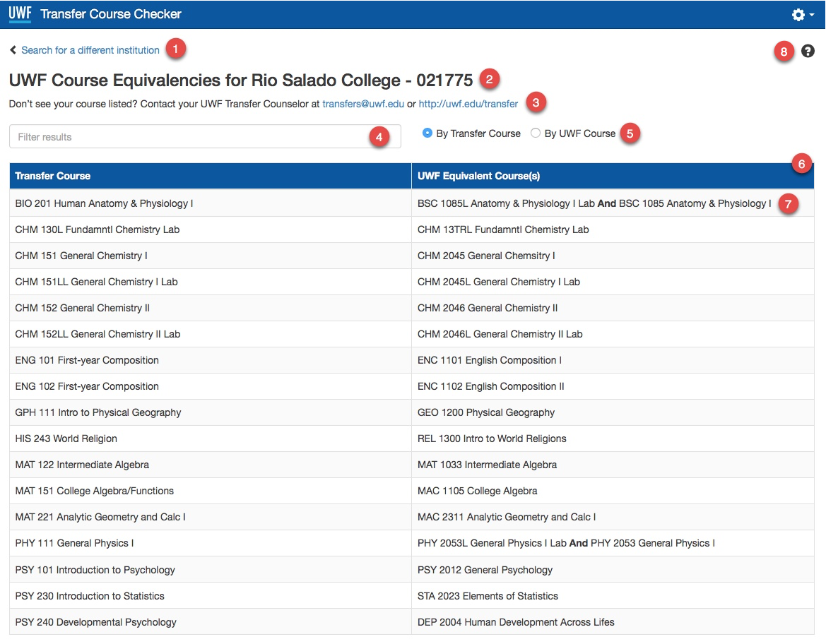The image size is (826, 644).
Task: Select the By Transfer Course radio button
Action: 427,133
